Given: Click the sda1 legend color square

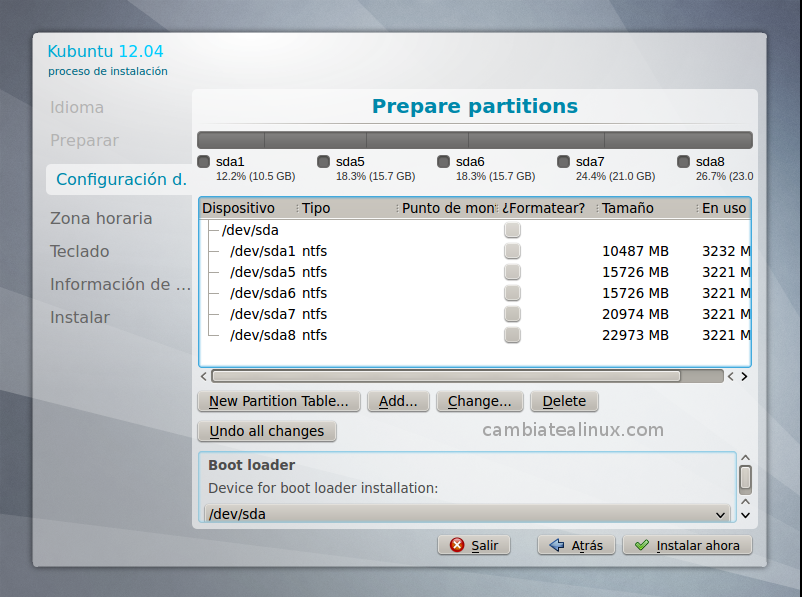Looking at the screenshot, I should [x=204, y=162].
